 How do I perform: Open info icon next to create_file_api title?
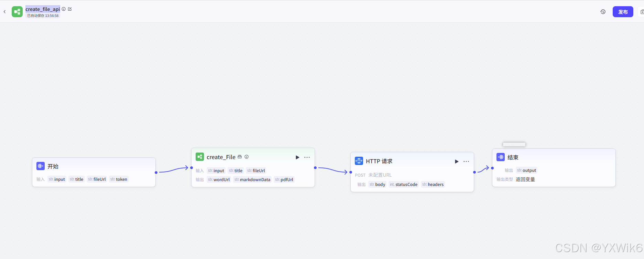pos(64,9)
